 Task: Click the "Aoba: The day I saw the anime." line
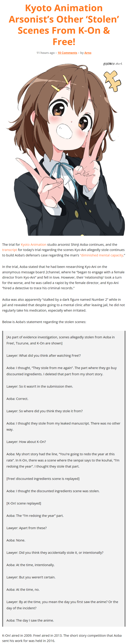tap(30, 620)
